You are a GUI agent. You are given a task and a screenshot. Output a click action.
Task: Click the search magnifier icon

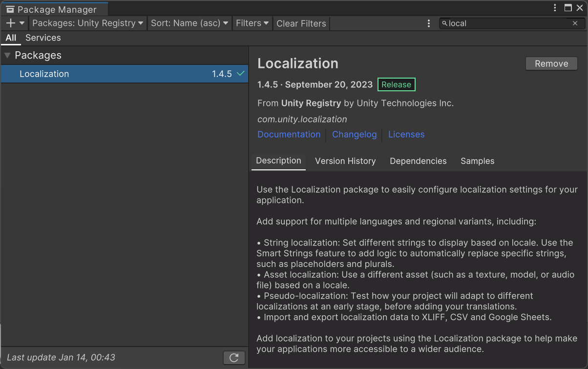(444, 23)
